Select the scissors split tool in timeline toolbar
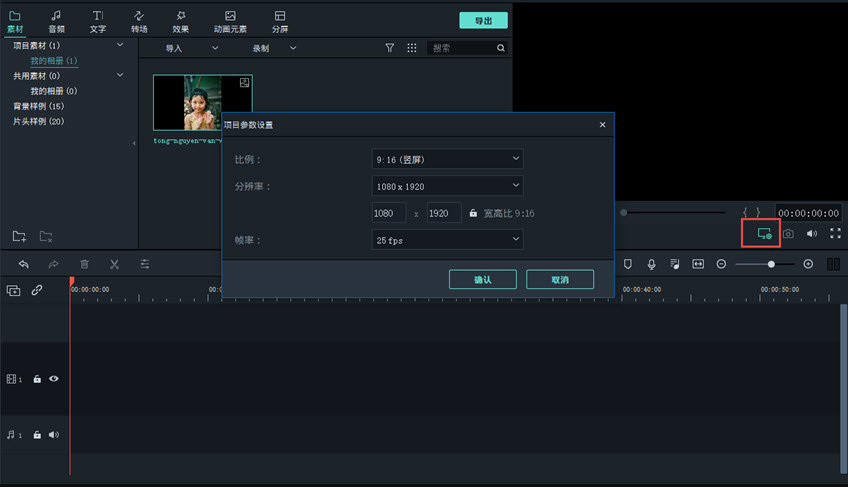This screenshot has height=487, width=848. (x=114, y=264)
